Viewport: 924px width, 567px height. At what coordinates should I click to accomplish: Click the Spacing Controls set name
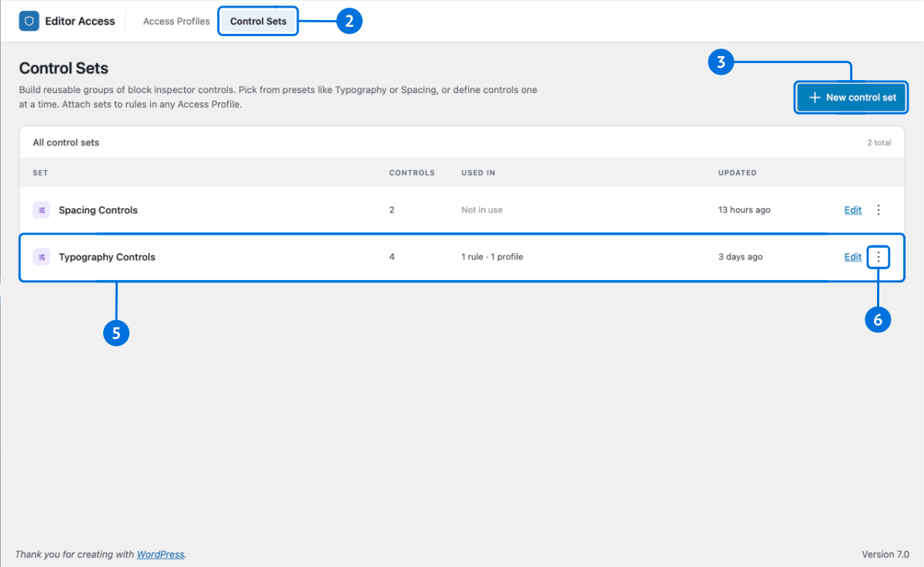(x=98, y=210)
